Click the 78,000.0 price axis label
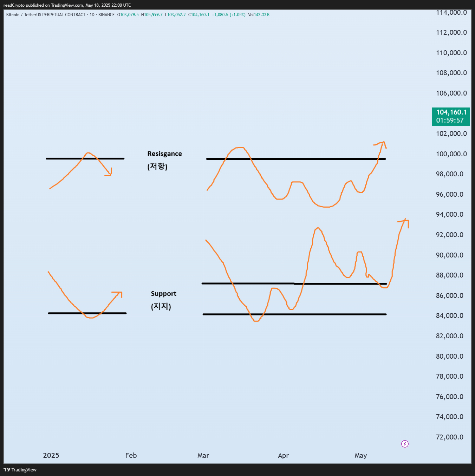475x476 pixels. click(x=450, y=376)
